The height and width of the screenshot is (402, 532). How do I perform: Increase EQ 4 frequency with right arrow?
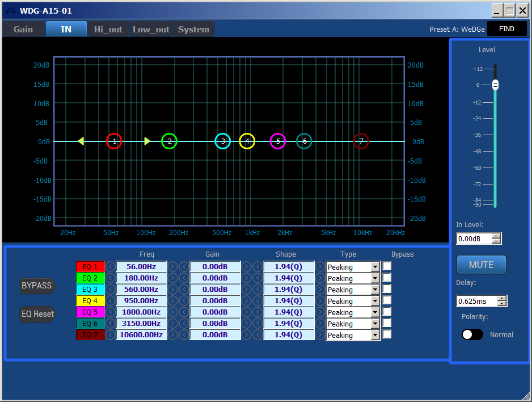pos(172,301)
